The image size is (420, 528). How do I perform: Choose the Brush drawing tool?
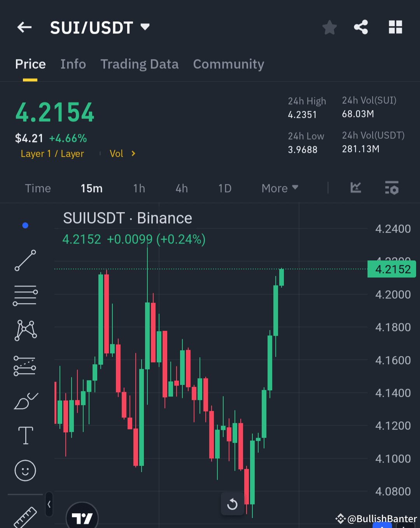pyautogui.click(x=25, y=400)
